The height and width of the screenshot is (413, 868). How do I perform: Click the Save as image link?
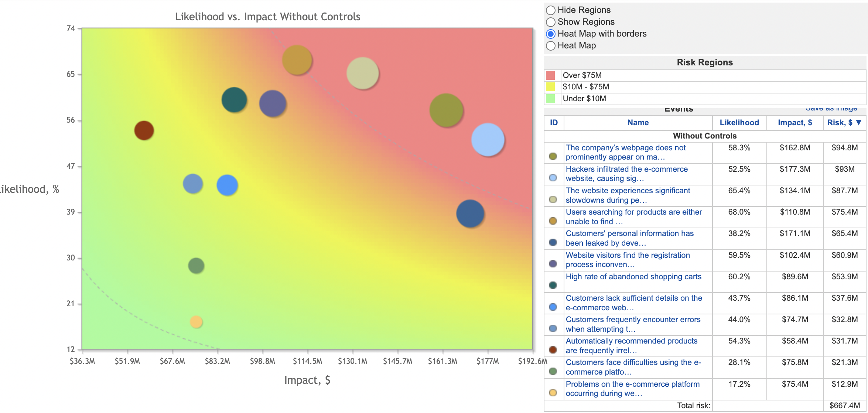point(831,109)
